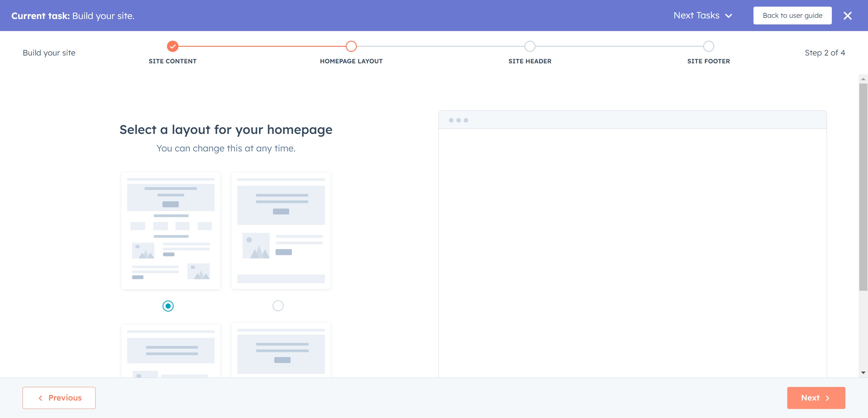Choose the second hero-and-image layout thumbnail

281,231
